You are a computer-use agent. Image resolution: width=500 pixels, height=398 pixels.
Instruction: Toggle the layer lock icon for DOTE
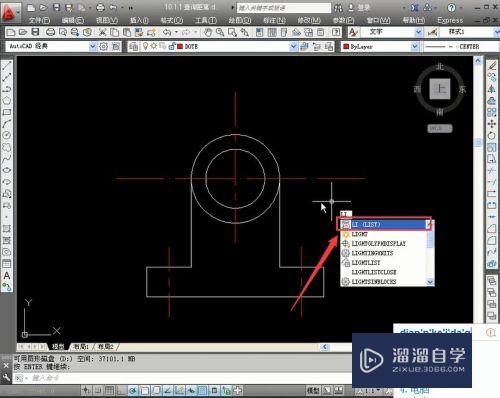coord(172,46)
